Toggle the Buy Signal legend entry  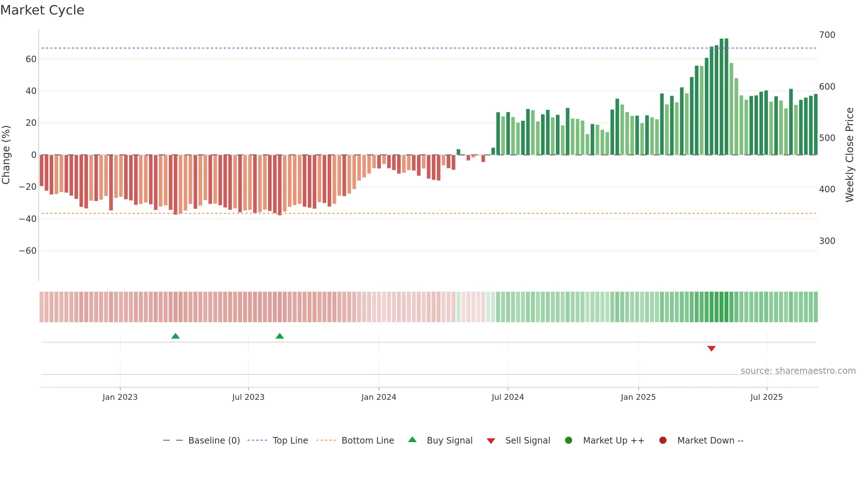coord(440,440)
